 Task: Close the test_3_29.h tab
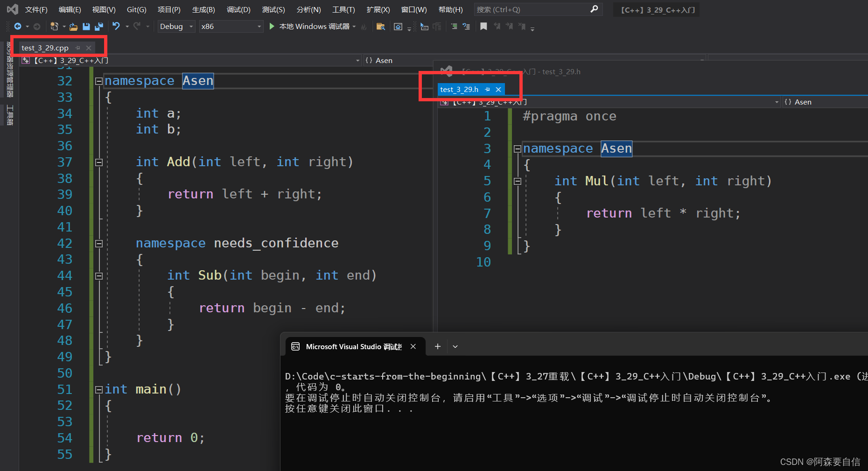tap(498, 89)
